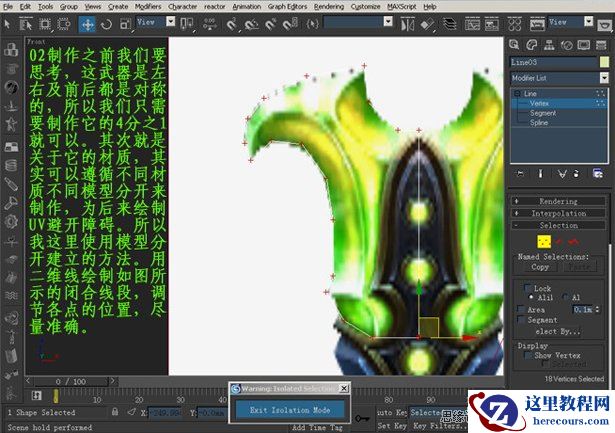Click the Set Key button
615x433 pixels.
coord(391,426)
